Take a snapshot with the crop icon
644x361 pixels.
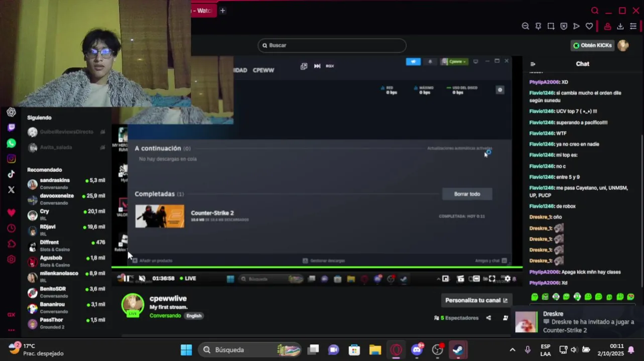(551, 26)
